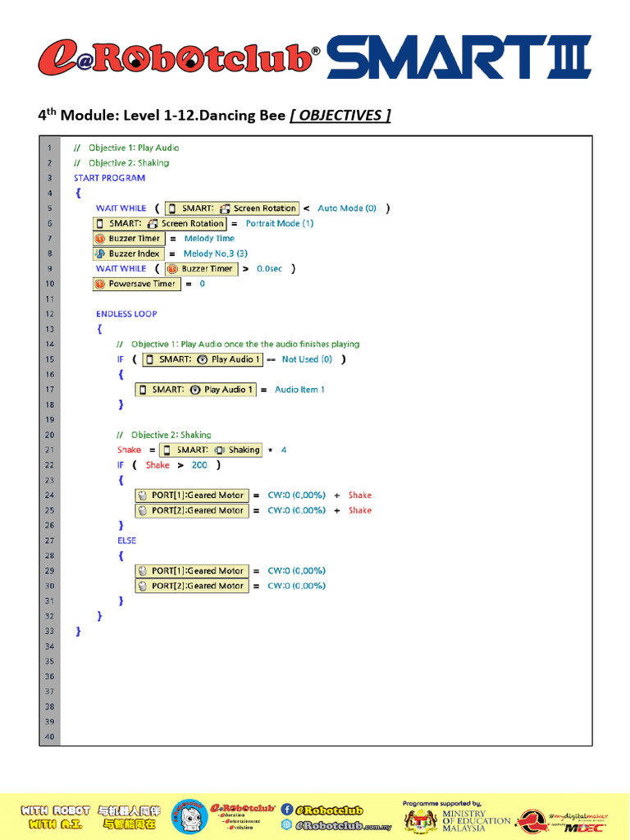The image size is (630, 840).
Task: Click the e@Robotclub logo in the header
Action: pyautogui.click(x=180, y=58)
